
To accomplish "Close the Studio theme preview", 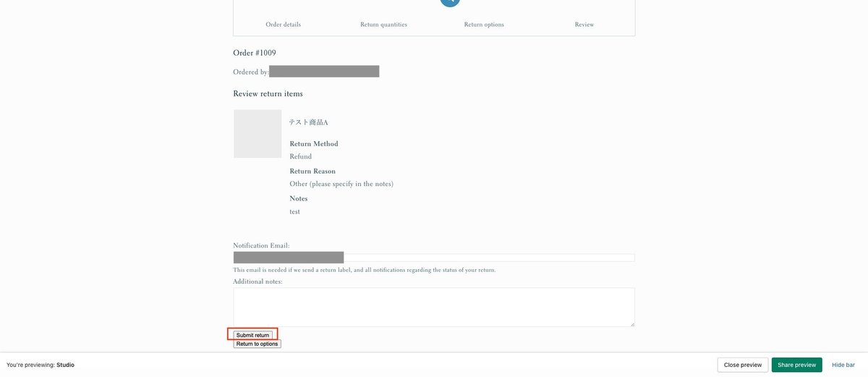I will [x=743, y=365].
